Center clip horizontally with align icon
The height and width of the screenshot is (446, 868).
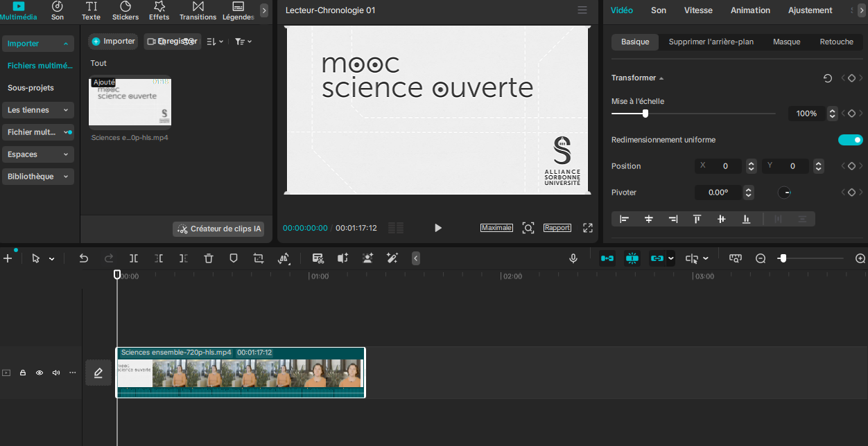coord(649,219)
